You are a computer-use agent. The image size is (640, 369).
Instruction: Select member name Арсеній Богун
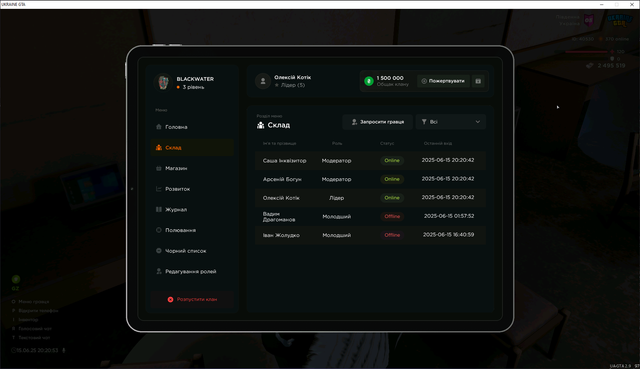282,179
